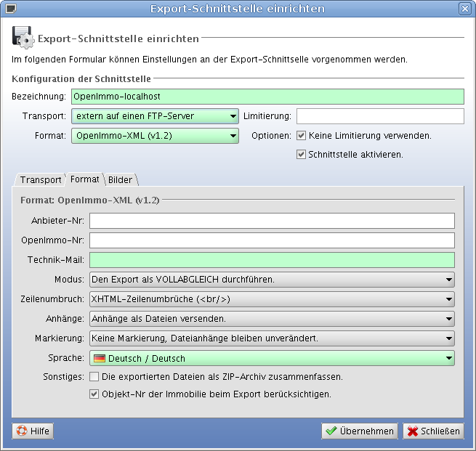Screen dimensions: 476x451
Task: Switch to the Transport tab
Action: tap(41, 180)
